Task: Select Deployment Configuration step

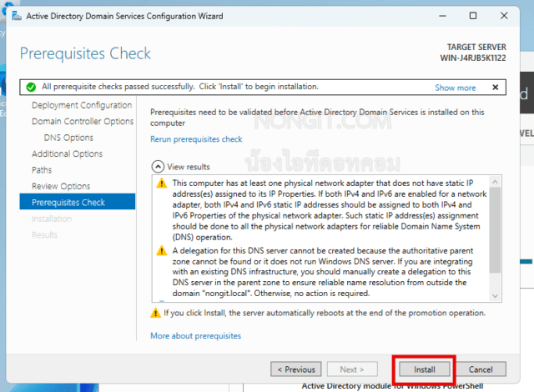Action: pos(82,105)
